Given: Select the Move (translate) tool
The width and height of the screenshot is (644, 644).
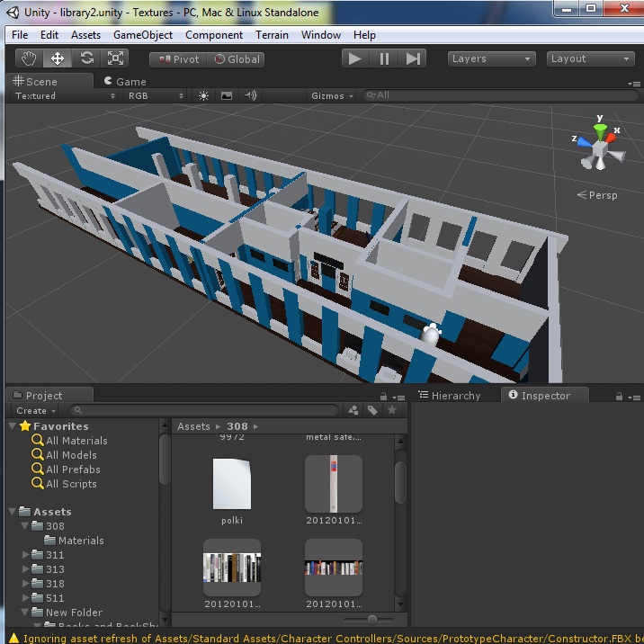Looking at the screenshot, I should [x=58, y=58].
